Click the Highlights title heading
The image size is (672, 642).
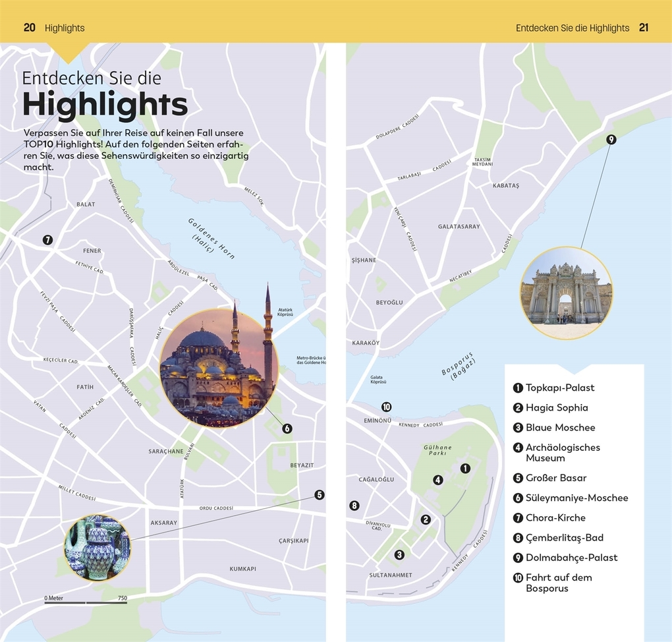tap(105, 104)
